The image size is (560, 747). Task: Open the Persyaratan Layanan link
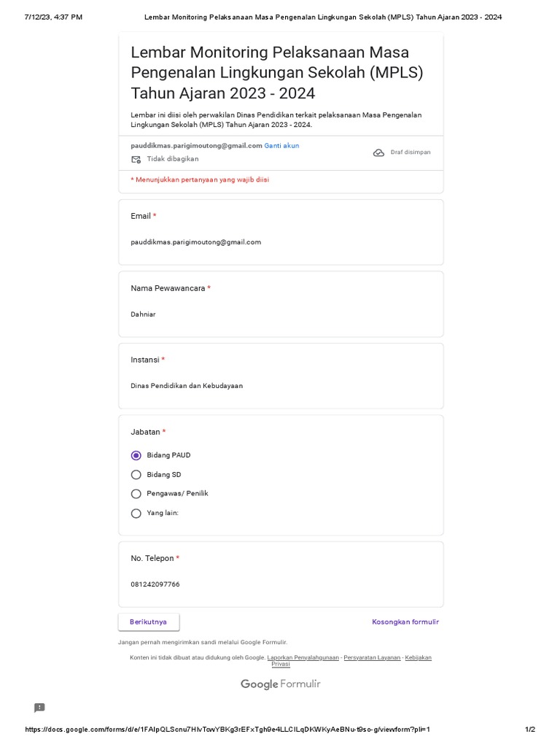(372, 658)
